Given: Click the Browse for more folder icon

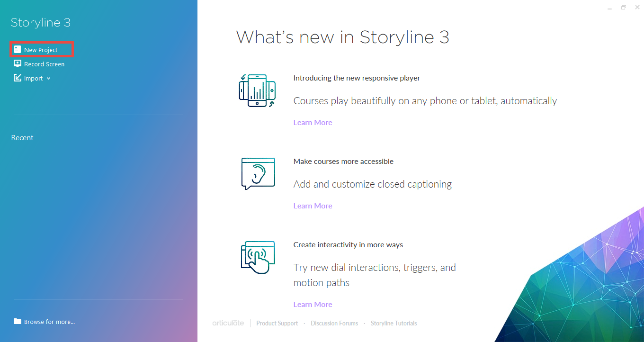Looking at the screenshot, I should pyautogui.click(x=18, y=322).
